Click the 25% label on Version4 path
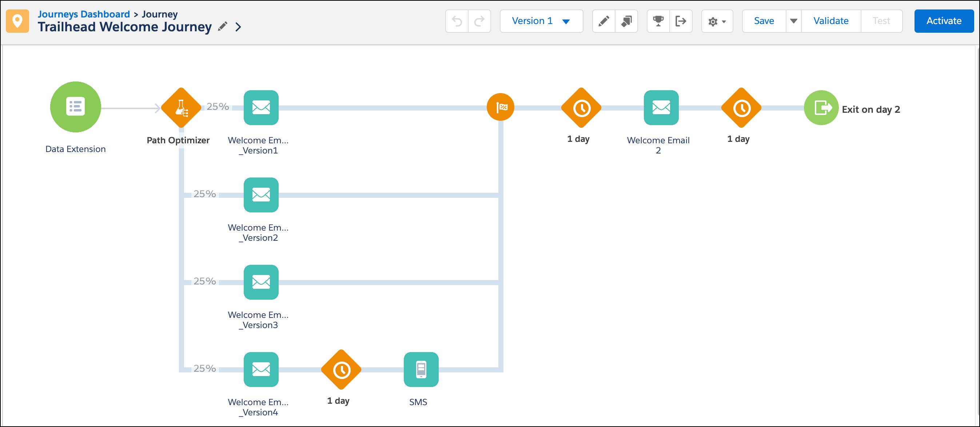 pyautogui.click(x=205, y=368)
